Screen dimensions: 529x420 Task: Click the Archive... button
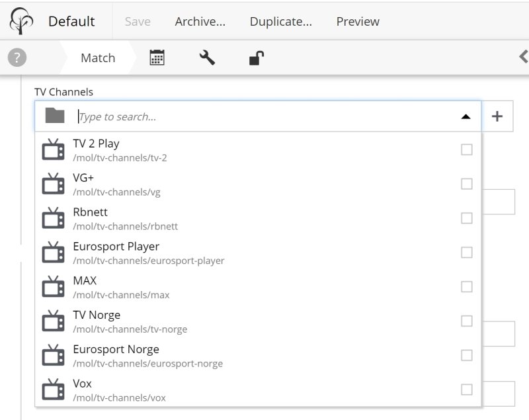pyautogui.click(x=200, y=22)
